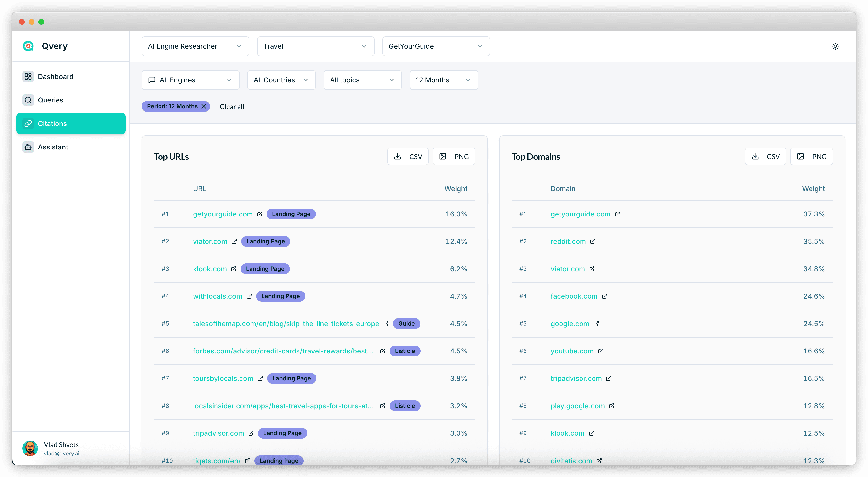Open the 12 Months period dropdown
The height and width of the screenshot is (477, 868).
coord(444,80)
